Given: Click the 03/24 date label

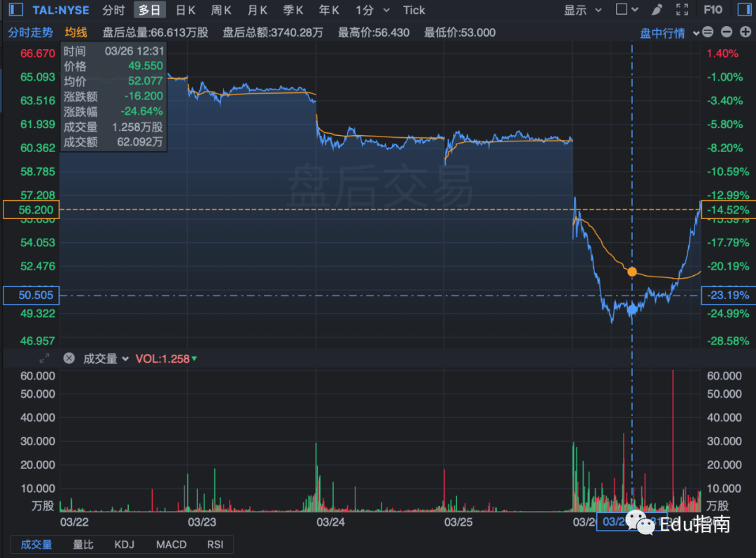Looking at the screenshot, I should point(330,522).
